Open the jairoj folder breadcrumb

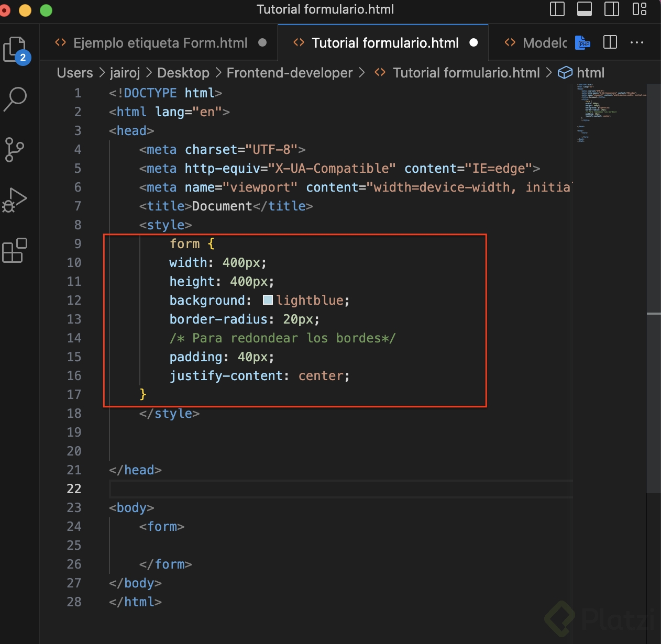click(x=125, y=73)
